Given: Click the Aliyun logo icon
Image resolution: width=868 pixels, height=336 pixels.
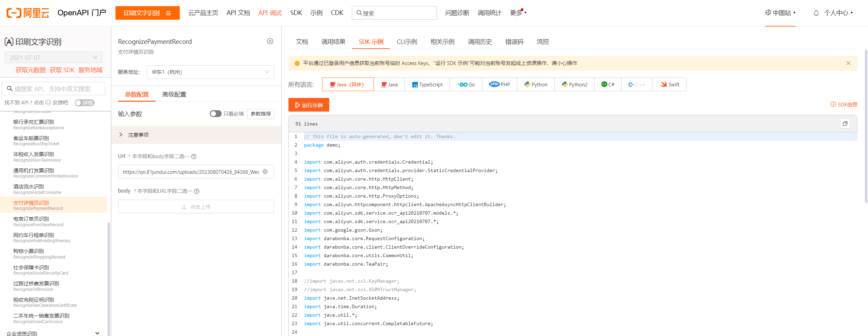Looking at the screenshot, I should 14,13.
